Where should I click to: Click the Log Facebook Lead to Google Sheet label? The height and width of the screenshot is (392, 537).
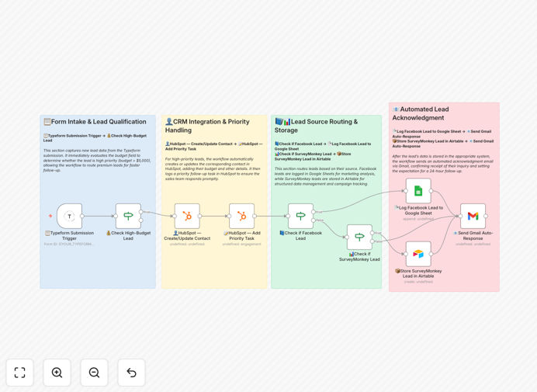(x=418, y=210)
